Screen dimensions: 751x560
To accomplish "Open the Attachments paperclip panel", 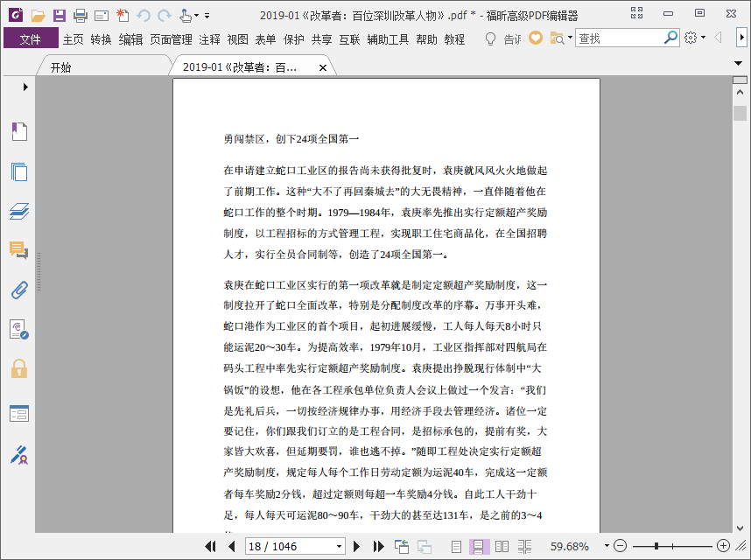I will click(19, 290).
